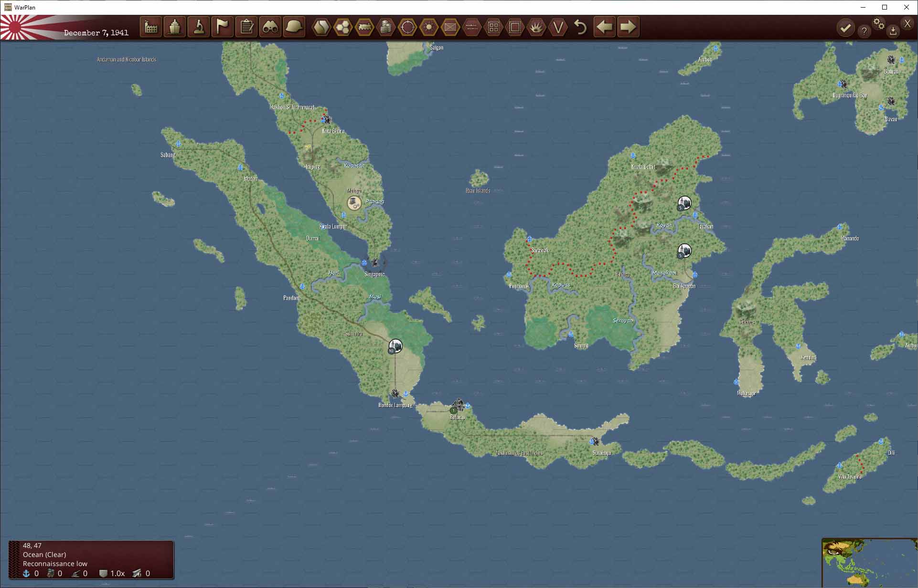Toggle the terrain overlay hex button

pyautogui.click(x=321, y=27)
